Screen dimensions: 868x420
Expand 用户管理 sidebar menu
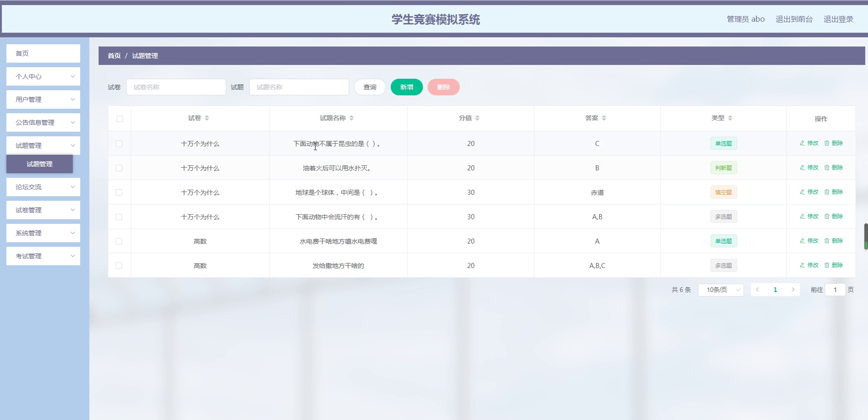tap(43, 99)
